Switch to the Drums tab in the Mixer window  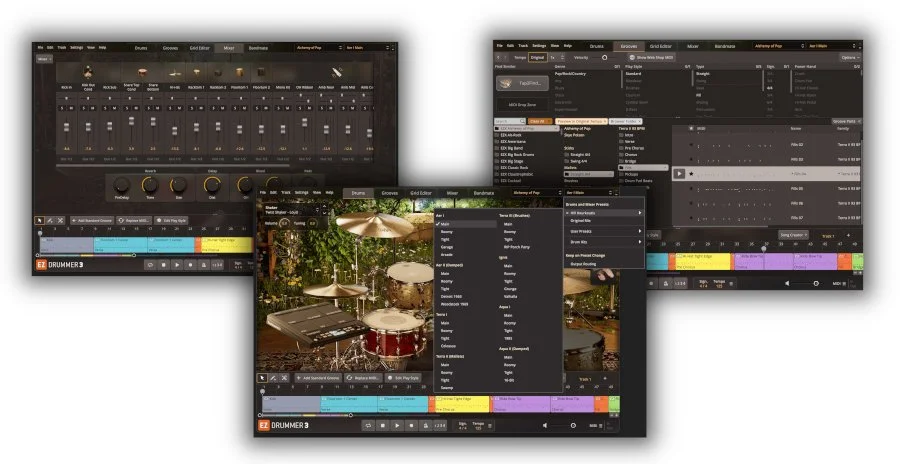(141, 48)
